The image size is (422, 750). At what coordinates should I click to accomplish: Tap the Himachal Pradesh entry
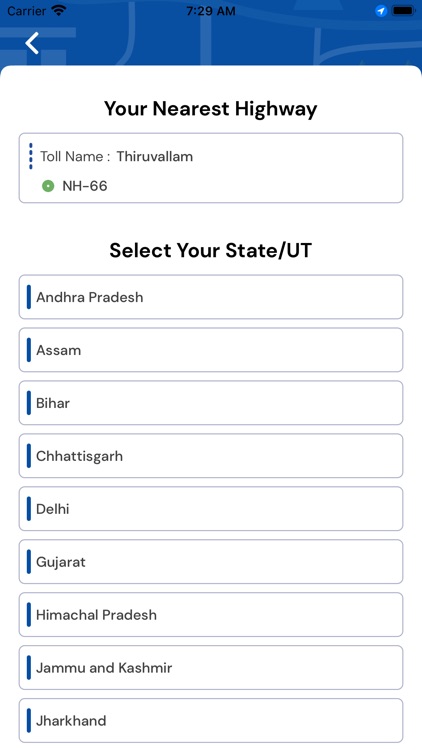pos(211,615)
